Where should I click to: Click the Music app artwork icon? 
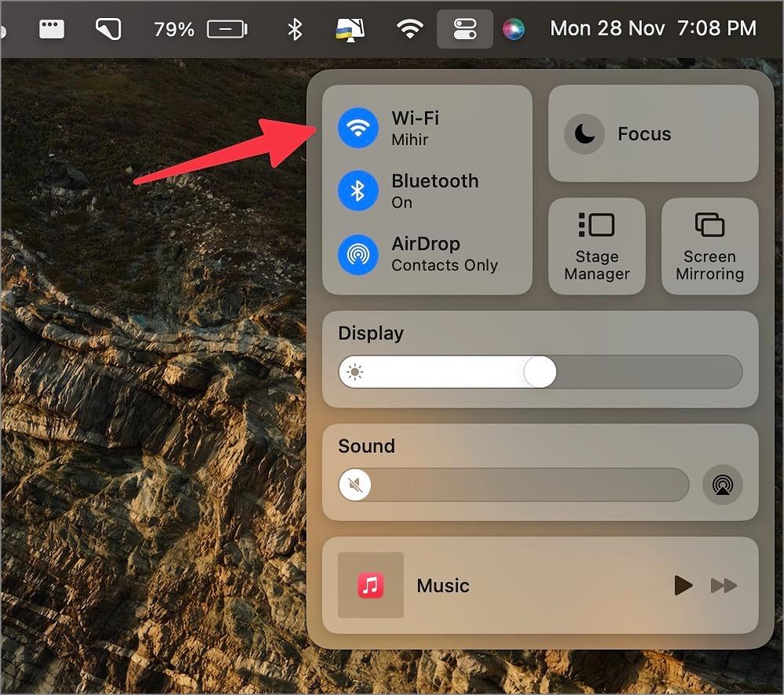click(x=371, y=585)
